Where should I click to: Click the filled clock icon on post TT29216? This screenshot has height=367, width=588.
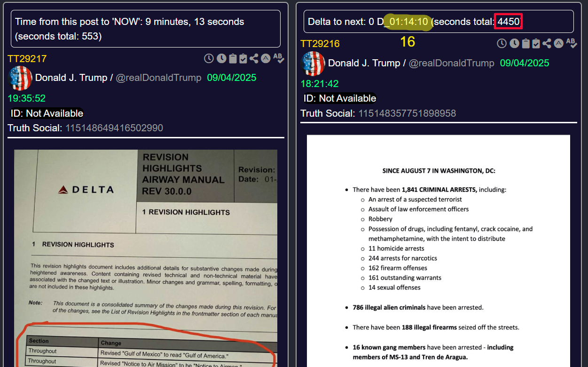pyautogui.click(x=515, y=43)
